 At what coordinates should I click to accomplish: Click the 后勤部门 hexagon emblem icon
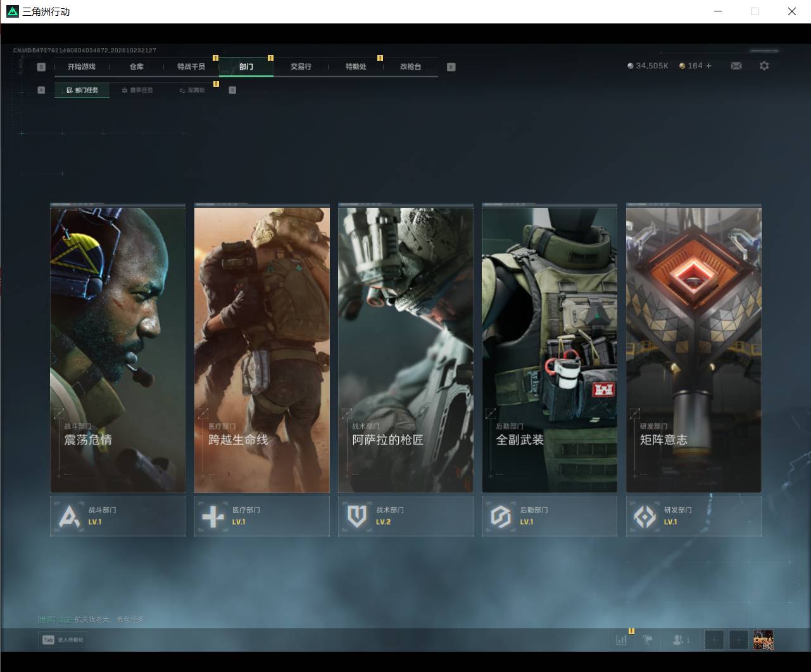pyautogui.click(x=501, y=517)
